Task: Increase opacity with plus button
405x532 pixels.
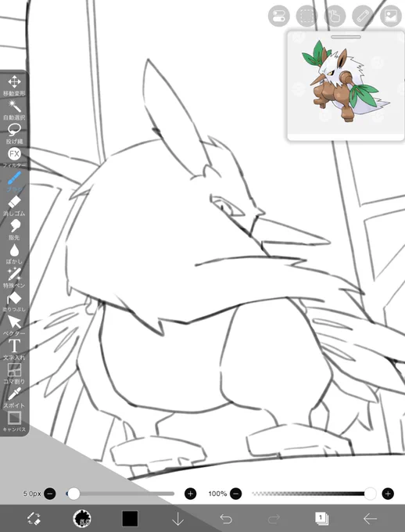Action: [x=388, y=494]
